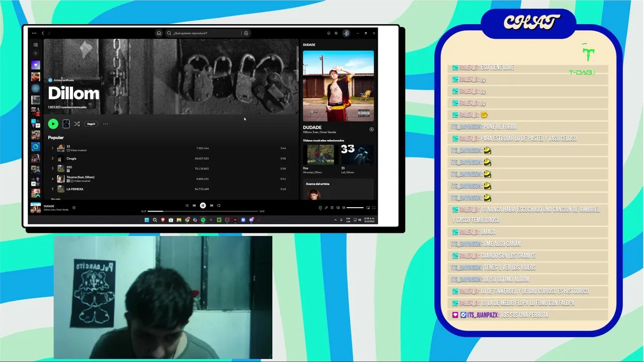Toggle shuffle in the player controls
This screenshot has height=362, width=644.
point(187,205)
